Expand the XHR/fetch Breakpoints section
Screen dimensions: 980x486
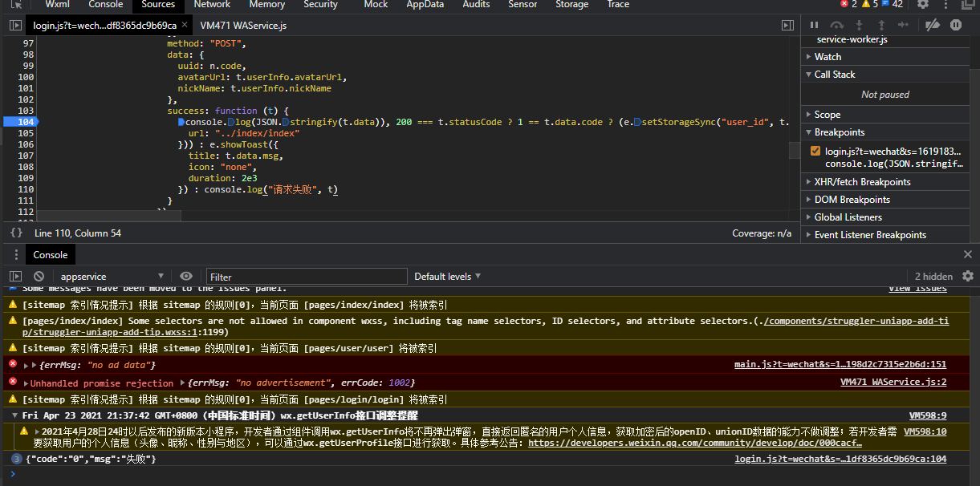862,182
